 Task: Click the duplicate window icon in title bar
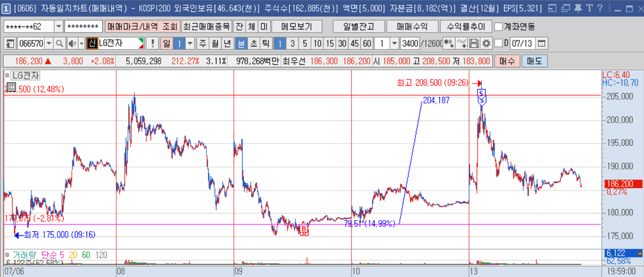(x=565, y=8)
